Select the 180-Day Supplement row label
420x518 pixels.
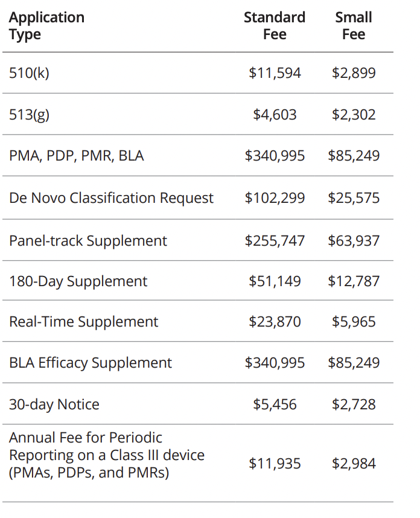78,281
